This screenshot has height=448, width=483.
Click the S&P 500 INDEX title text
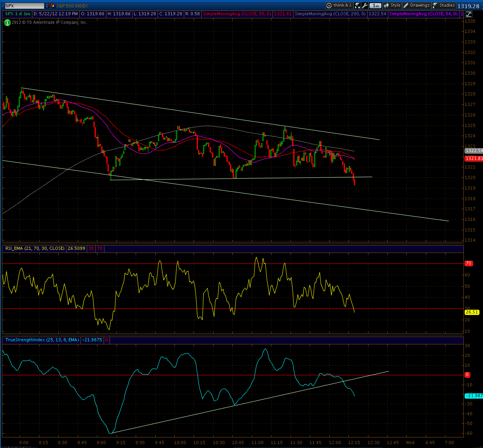(x=72, y=6)
